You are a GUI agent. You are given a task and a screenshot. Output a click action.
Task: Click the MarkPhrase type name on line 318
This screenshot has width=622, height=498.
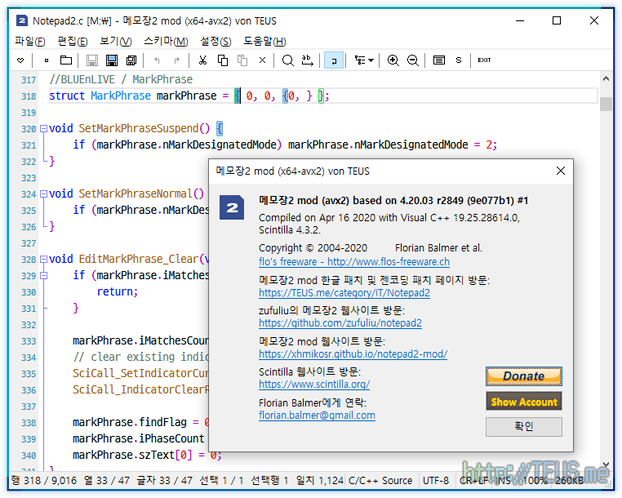pos(121,96)
